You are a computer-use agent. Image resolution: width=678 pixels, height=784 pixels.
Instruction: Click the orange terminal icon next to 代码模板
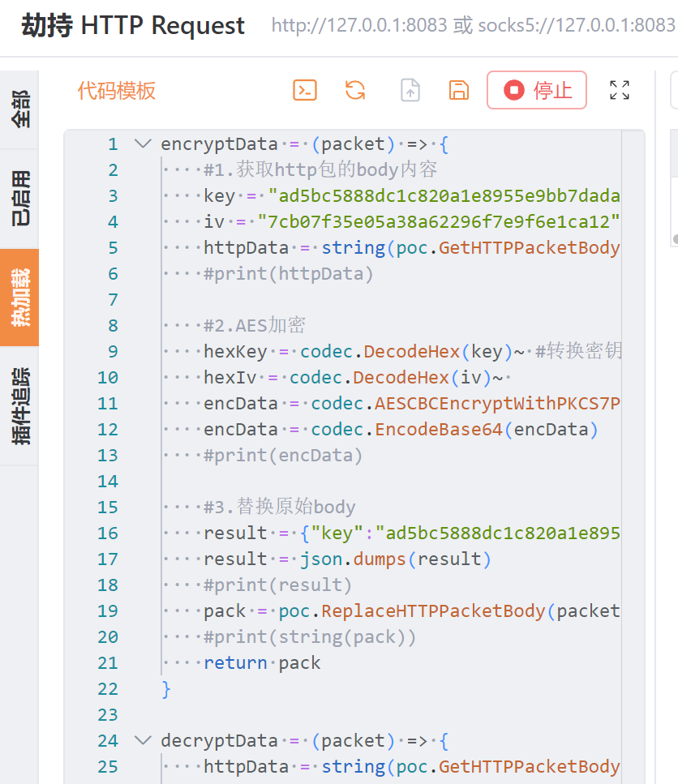tap(304, 90)
